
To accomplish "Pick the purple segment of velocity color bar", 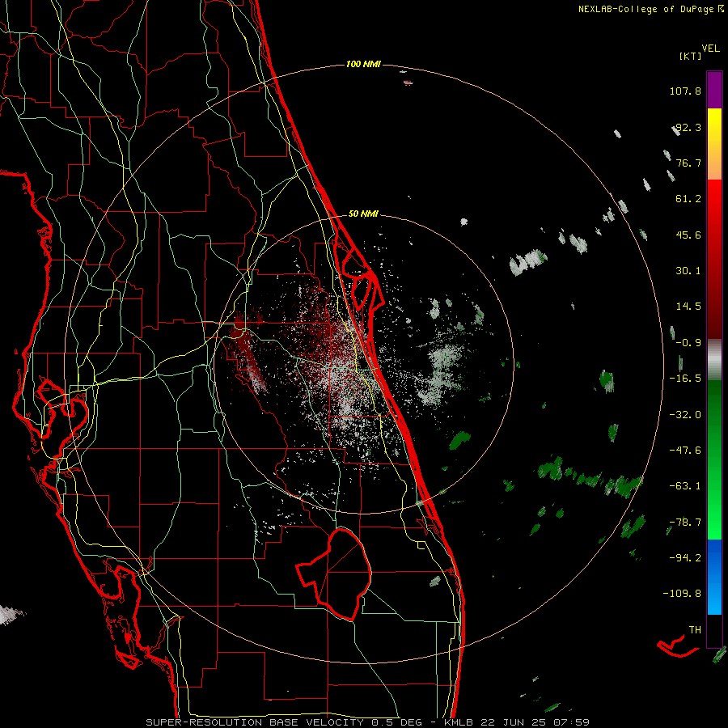I will (714, 90).
